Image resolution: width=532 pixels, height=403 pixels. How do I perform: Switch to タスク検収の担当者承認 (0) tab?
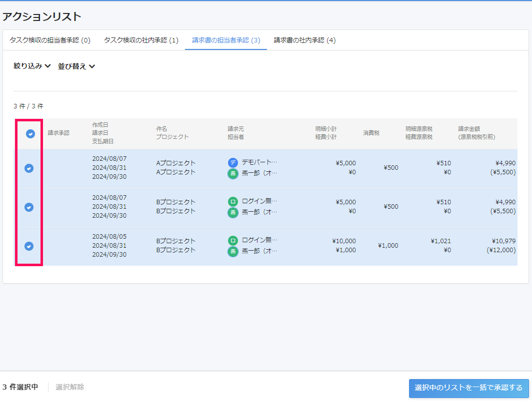point(50,40)
